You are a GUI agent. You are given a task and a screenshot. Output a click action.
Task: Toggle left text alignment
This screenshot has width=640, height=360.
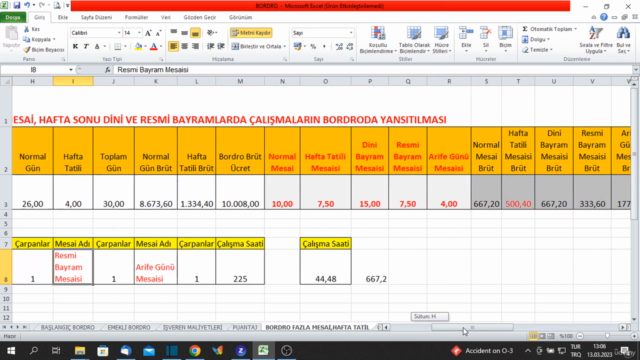(173, 47)
